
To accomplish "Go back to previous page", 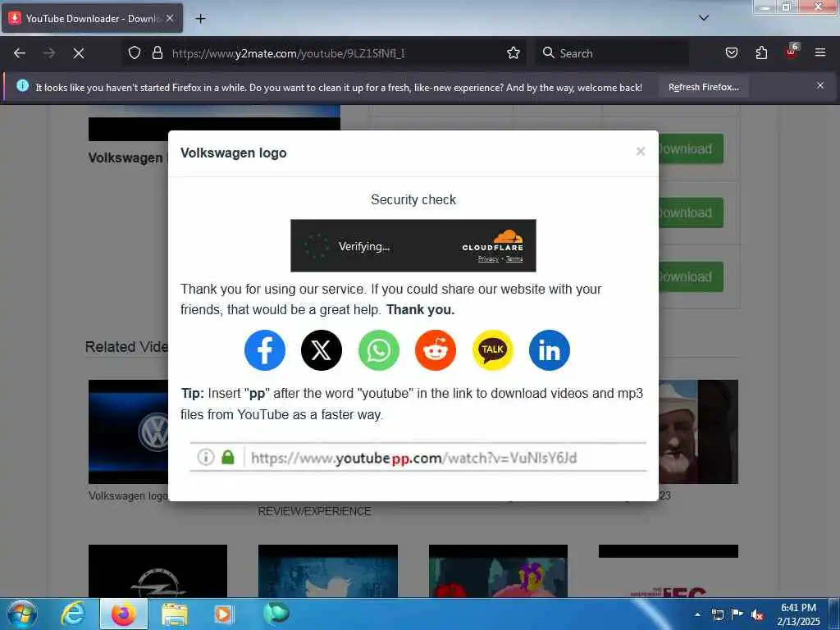I will click(20, 53).
